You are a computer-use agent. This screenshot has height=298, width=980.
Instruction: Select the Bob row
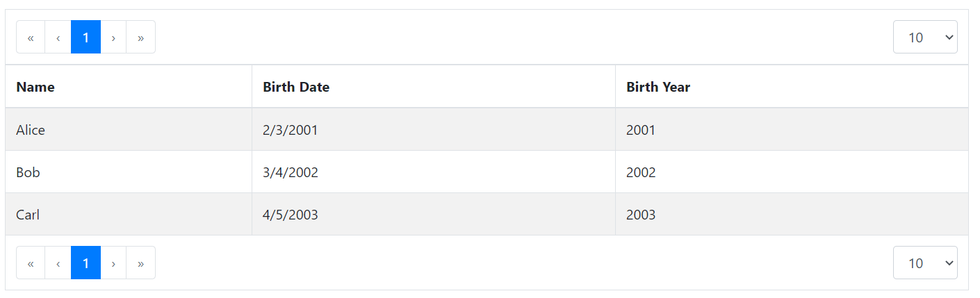[487, 172]
